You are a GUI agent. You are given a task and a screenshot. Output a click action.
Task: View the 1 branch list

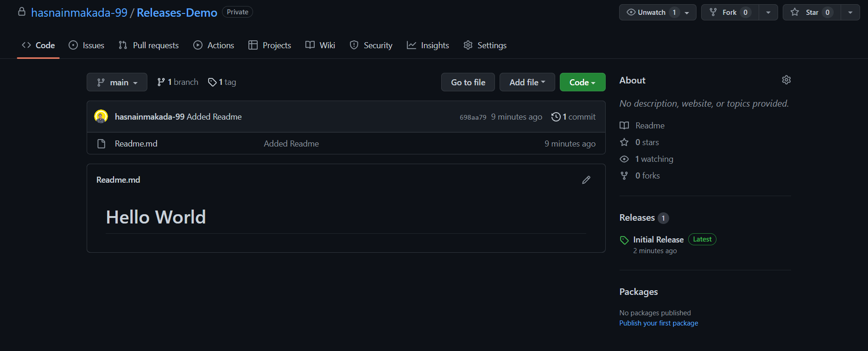(178, 82)
